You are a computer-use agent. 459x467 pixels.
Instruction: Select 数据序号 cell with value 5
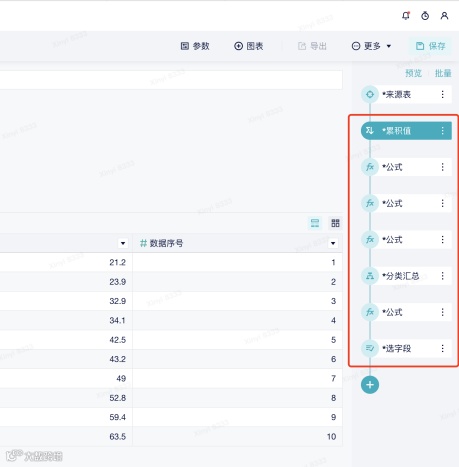(237, 340)
